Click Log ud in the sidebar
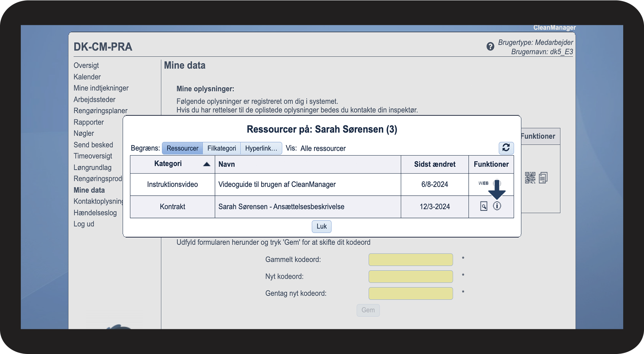Viewport: 644px width, 354px height. pos(84,224)
